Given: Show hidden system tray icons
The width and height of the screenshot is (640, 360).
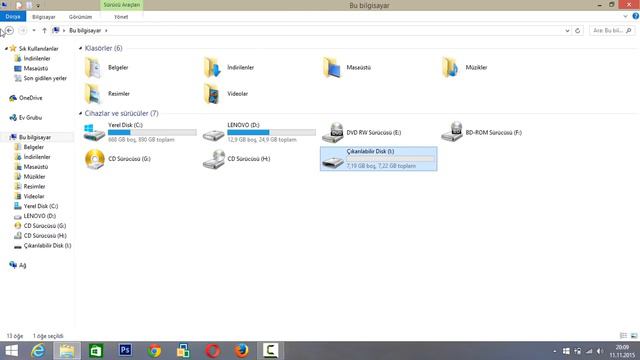Looking at the screenshot, I should coord(555,351).
